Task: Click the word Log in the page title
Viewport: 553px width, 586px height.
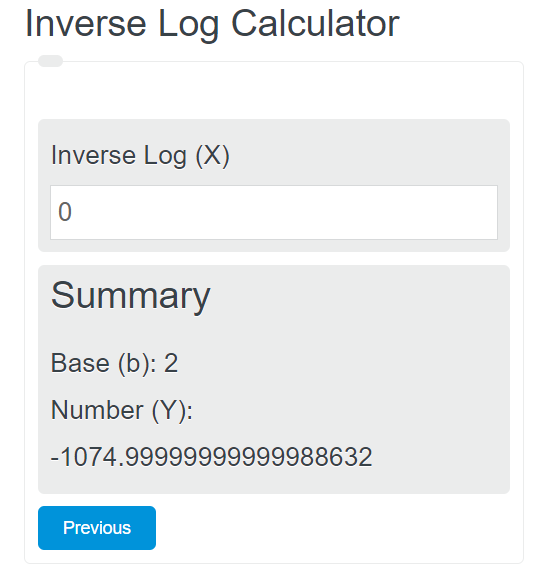Action: coord(188,25)
